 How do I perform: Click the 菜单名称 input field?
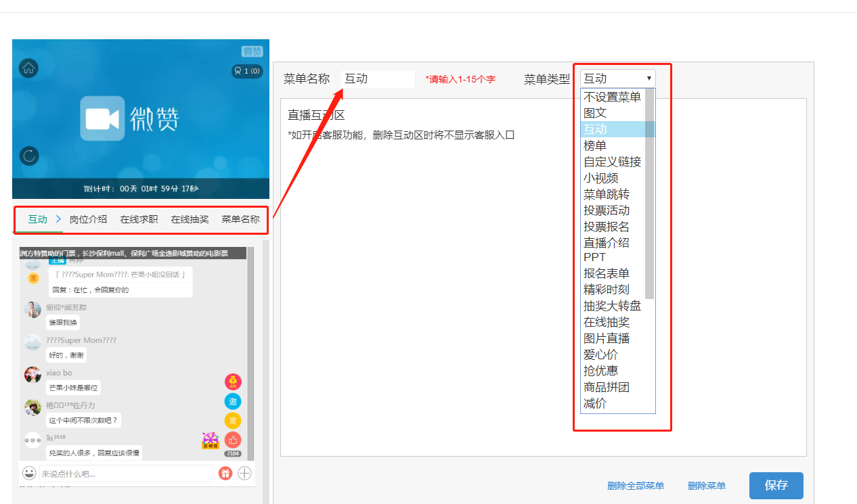tap(377, 78)
